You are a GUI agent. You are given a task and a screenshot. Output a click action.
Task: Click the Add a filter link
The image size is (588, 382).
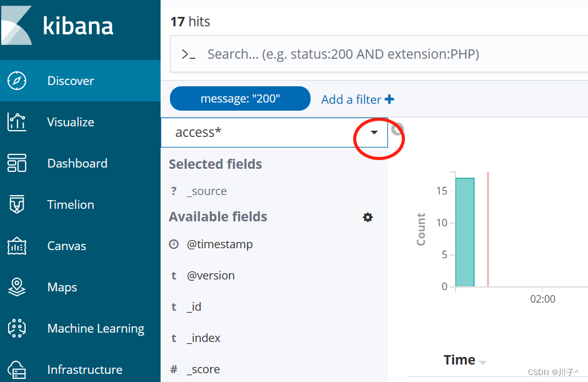click(357, 99)
